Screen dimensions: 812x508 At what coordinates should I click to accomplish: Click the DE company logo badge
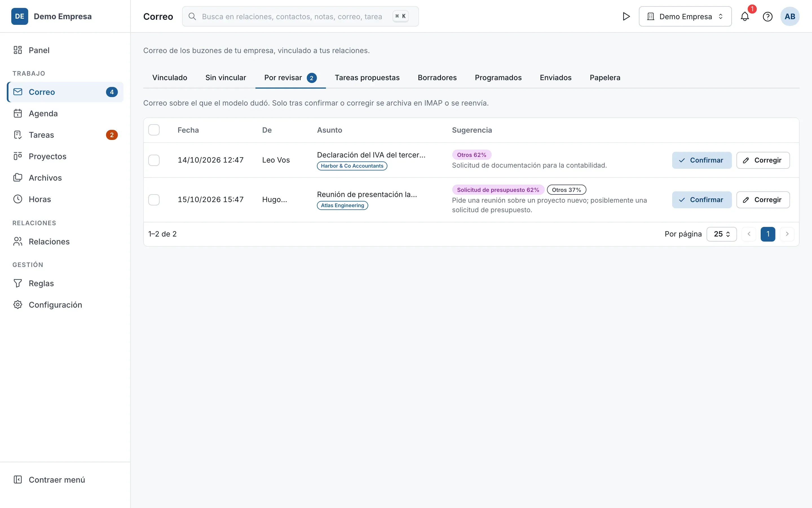pos(20,16)
